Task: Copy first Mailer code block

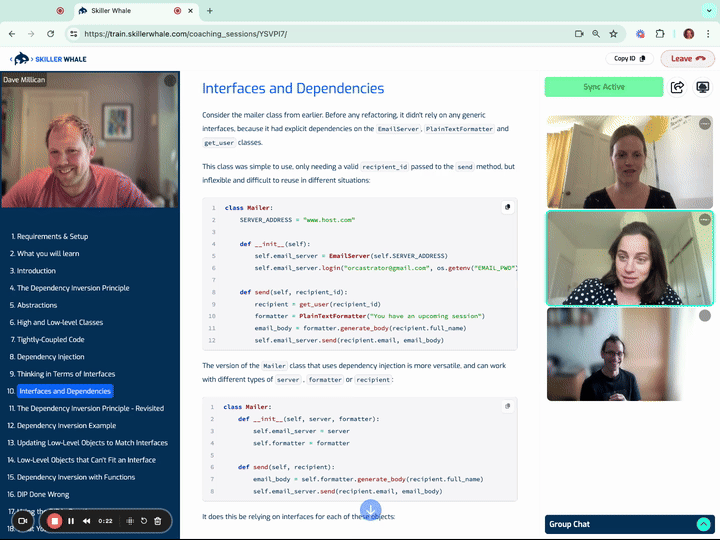Action: [x=507, y=207]
